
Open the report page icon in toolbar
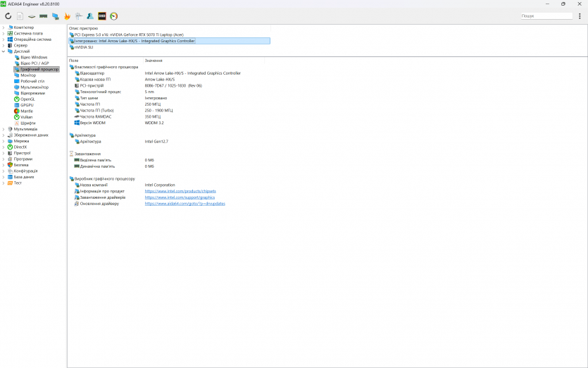point(20,16)
